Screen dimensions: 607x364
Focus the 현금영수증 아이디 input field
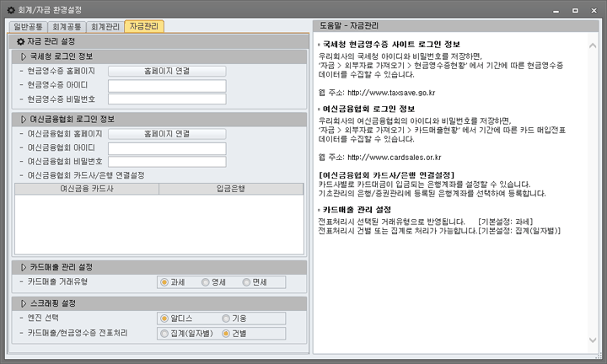pyautogui.click(x=167, y=85)
